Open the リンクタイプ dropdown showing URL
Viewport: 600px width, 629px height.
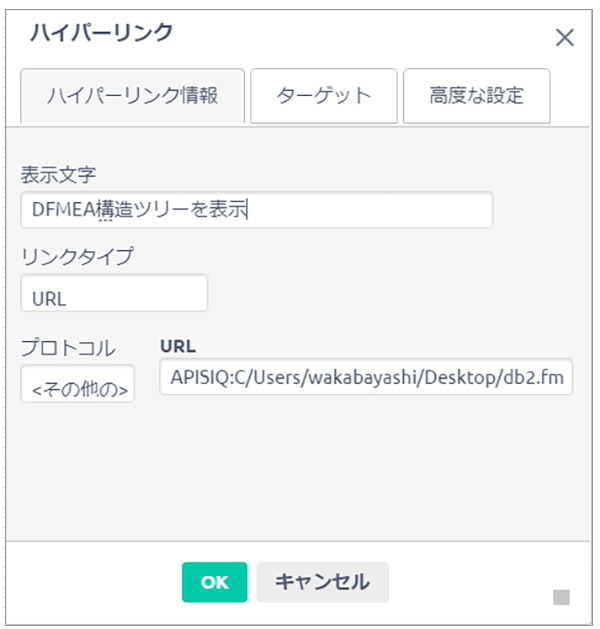pyautogui.click(x=114, y=292)
